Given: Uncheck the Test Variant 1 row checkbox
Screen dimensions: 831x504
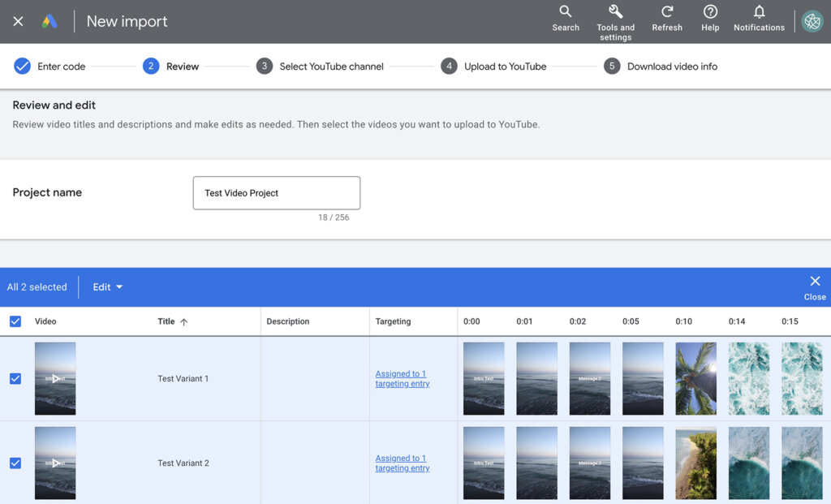Looking at the screenshot, I should pyautogui.click(x=15, y=378).
